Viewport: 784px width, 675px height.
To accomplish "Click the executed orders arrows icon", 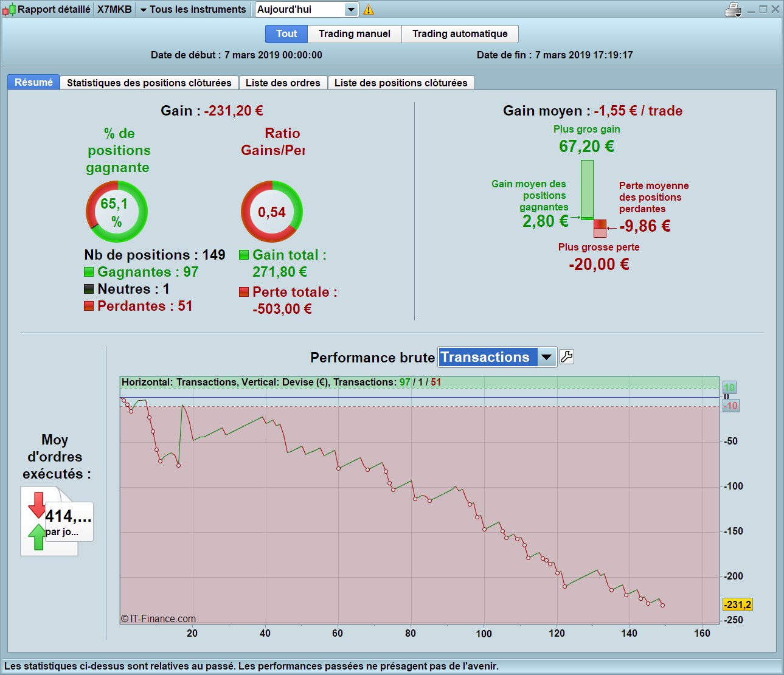I will 38,521.
